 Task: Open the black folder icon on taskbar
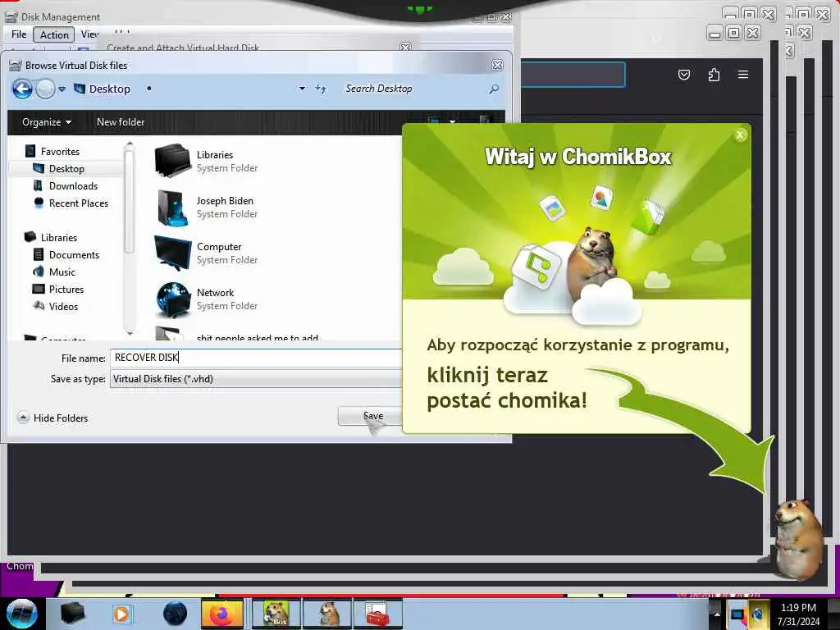point(72,614)
